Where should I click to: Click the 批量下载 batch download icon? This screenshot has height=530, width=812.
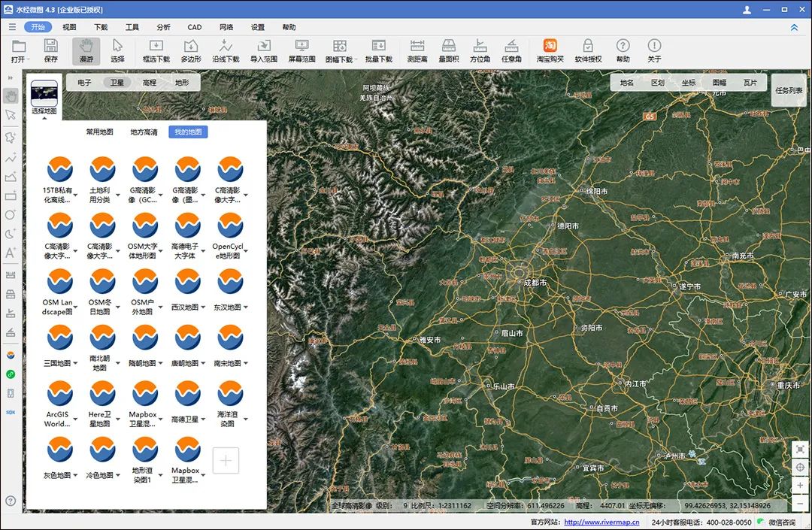point(378,50)
